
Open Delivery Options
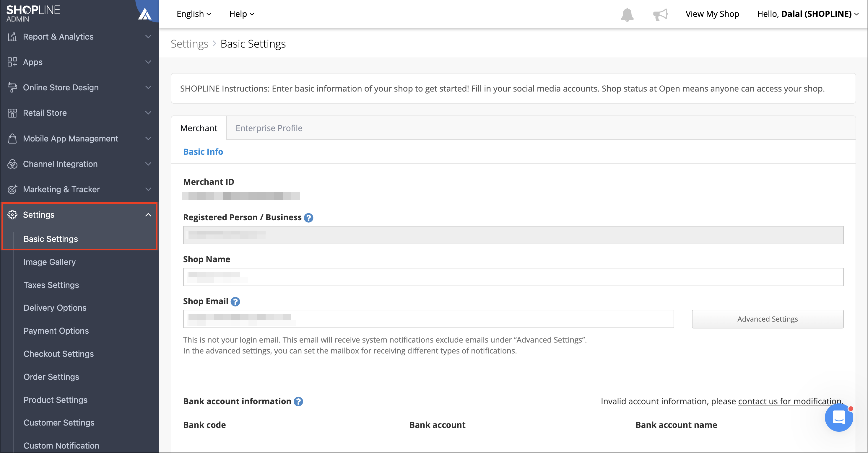click(55, 308)
